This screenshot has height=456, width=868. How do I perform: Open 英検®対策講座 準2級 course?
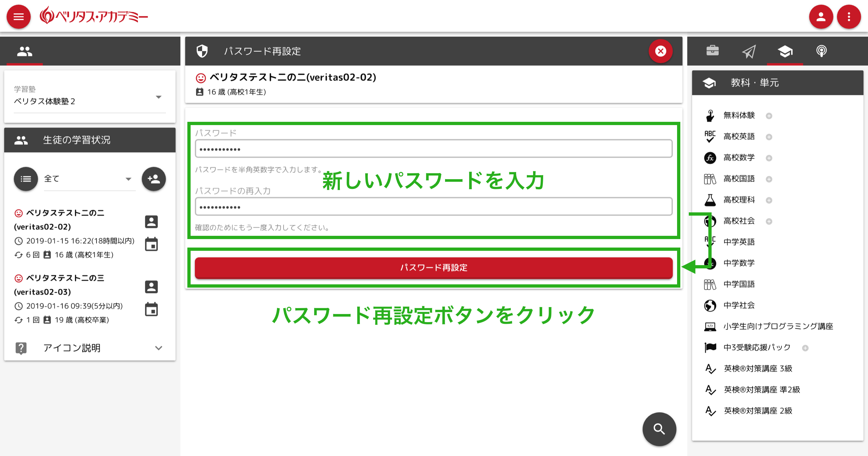(x=761, y=390)
